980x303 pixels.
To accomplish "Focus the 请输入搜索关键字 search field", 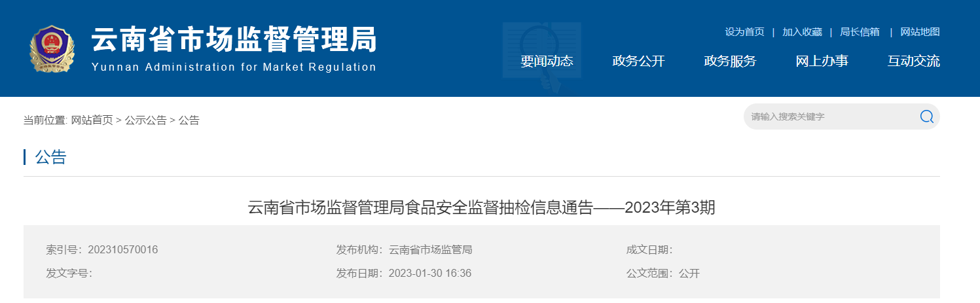I will pyautogui.click(x=831, y=116).
